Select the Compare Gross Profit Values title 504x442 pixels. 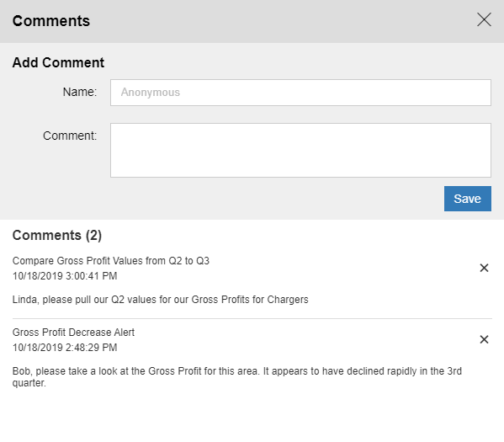point(111,260)
